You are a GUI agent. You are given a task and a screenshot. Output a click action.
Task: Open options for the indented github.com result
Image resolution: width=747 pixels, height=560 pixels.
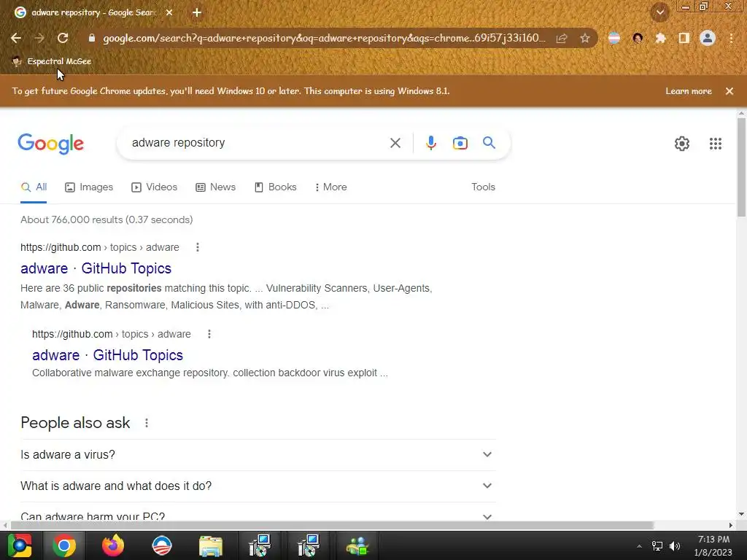tap(209, 334)
